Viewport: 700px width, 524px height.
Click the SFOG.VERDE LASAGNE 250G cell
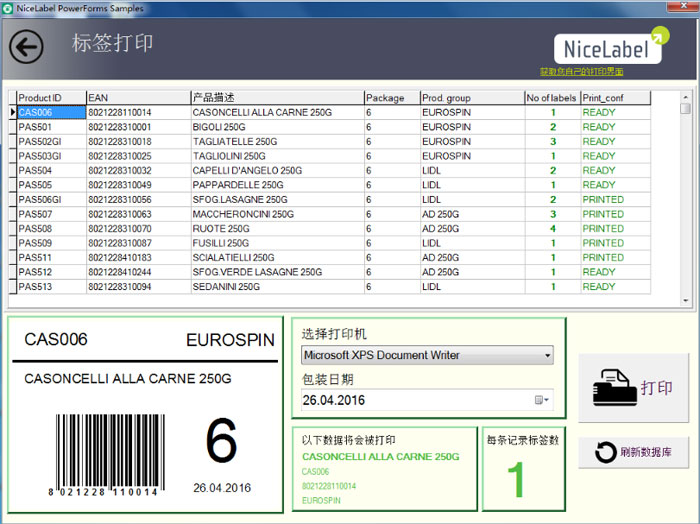[278, 272]
